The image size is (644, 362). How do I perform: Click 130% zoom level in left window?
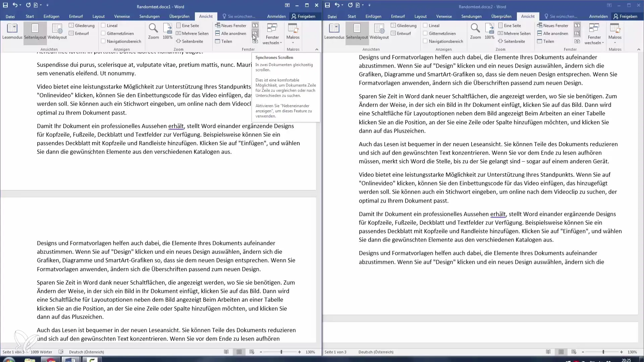click(x=310, y=352)
